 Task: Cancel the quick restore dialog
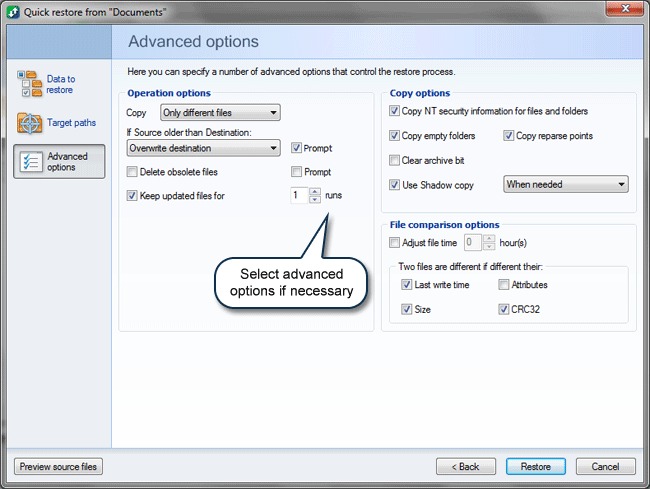605,467
